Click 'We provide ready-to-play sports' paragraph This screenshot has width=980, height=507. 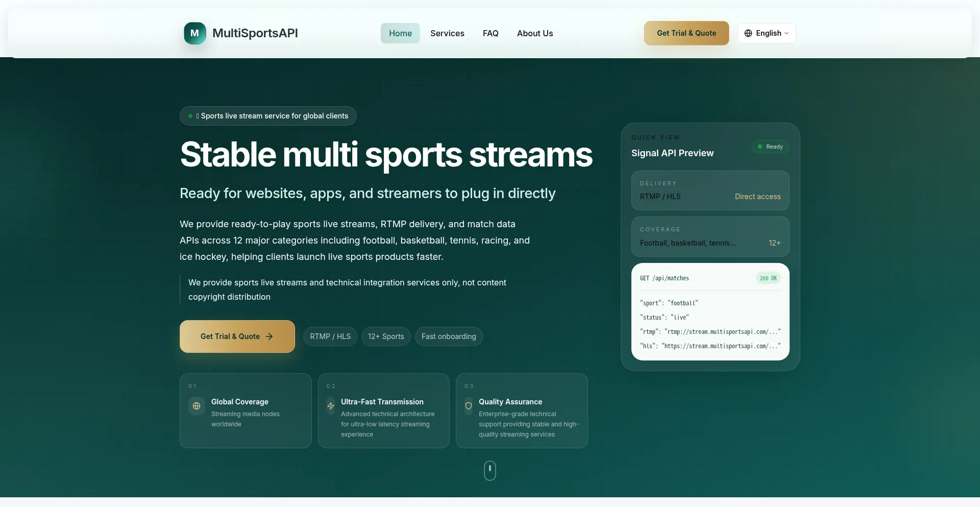click(x=355, y=240)
